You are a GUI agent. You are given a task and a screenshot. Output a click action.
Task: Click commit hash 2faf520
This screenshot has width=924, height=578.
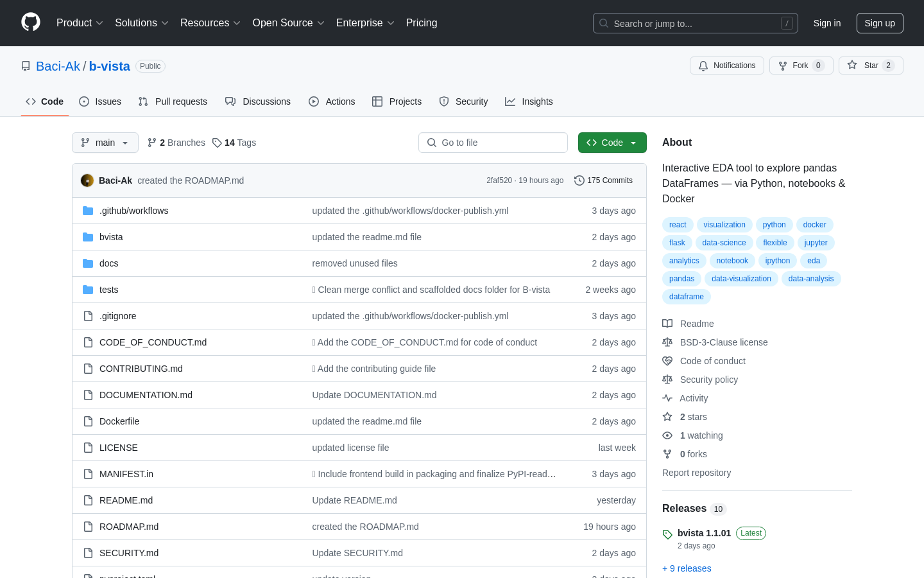(x=499, y=180)
